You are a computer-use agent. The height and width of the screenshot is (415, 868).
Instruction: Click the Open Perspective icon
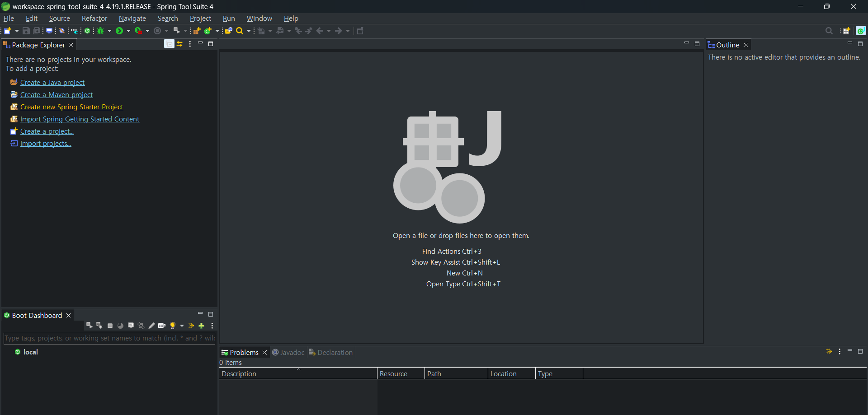pyautogui.click(x=846, y=31)
